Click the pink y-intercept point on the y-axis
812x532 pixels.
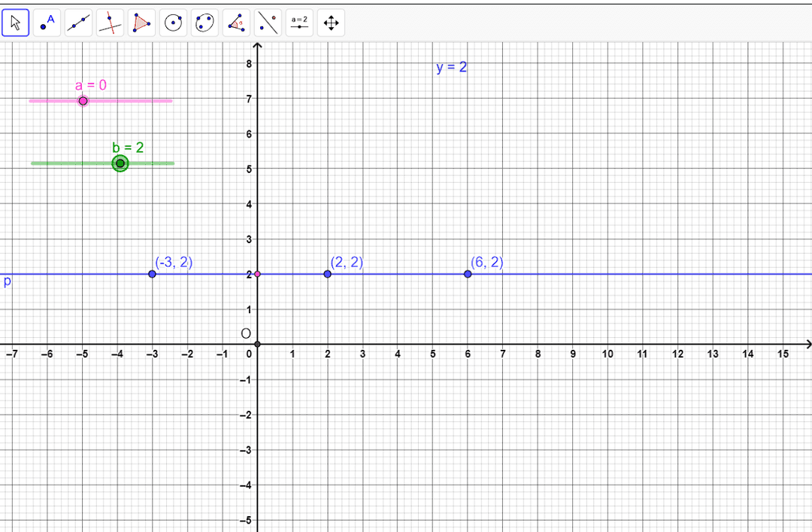(257, 274)
